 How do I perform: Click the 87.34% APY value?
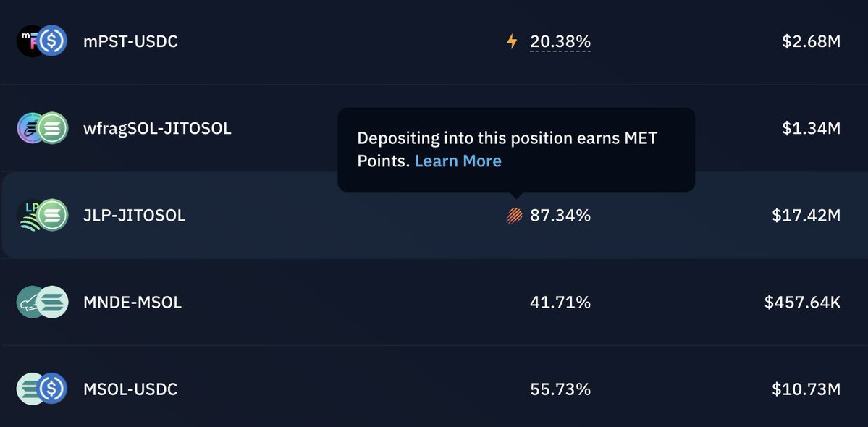pyautogui.click(x=560, y=215)
